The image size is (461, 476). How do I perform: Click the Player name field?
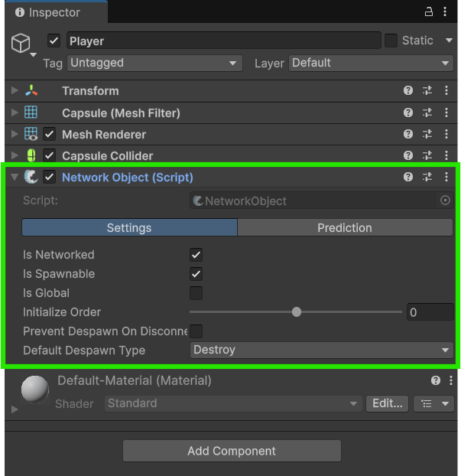[x=224, y=41]
